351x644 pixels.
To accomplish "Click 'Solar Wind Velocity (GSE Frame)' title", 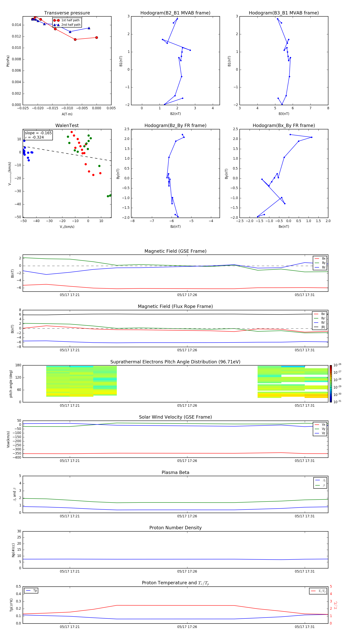I will point(175,417).
